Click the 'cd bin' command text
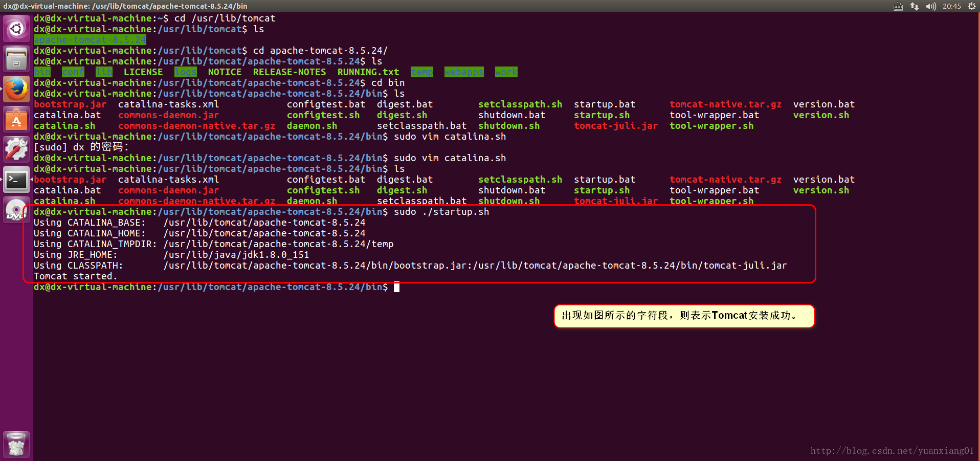Viewport: 980px width, 461px height. pyautogui.click(x=388, y=83)
